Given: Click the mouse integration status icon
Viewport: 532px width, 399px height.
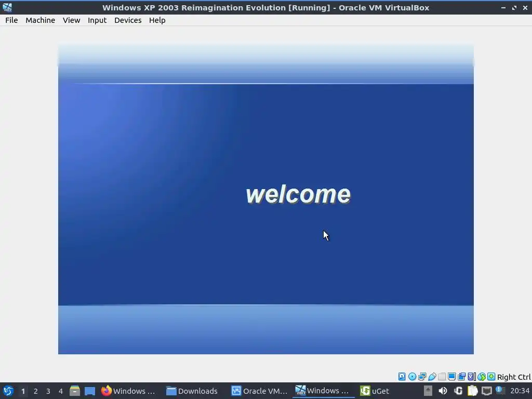Looking at the screenshot, I should coord(482,377).
